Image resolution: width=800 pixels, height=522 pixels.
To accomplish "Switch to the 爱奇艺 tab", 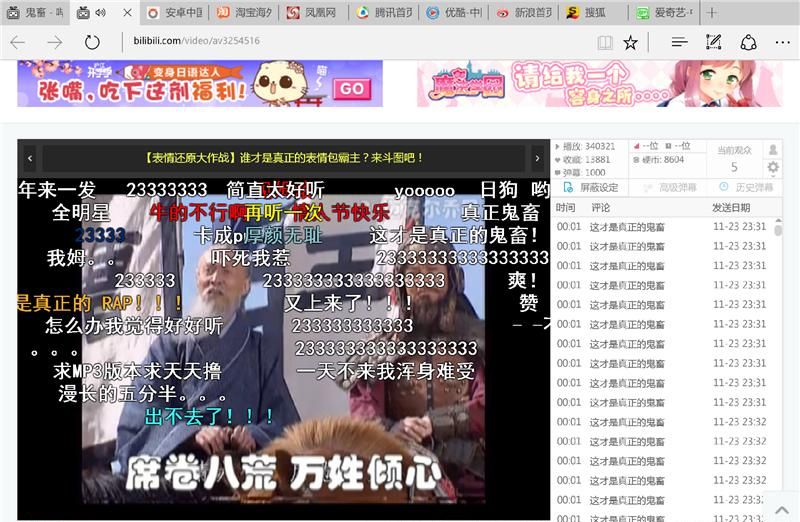I will pos(665,13).
